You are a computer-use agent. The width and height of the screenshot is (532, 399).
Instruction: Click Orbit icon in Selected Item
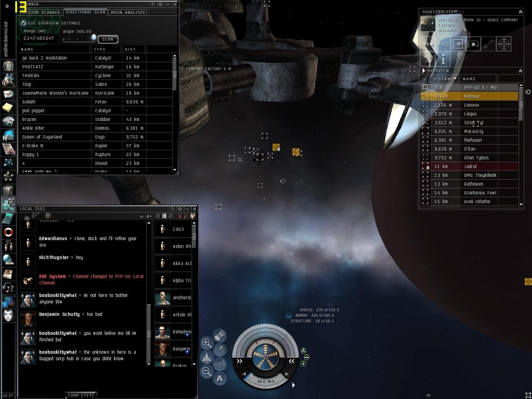point(473,44)
